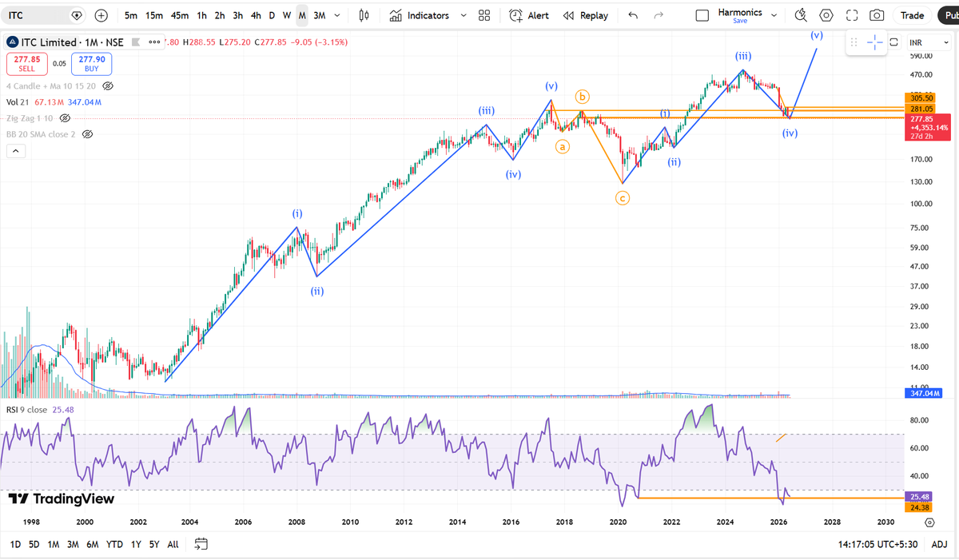959x560 pixels.
Task: Redo the chart action
Action: click(x=659, y=15)
